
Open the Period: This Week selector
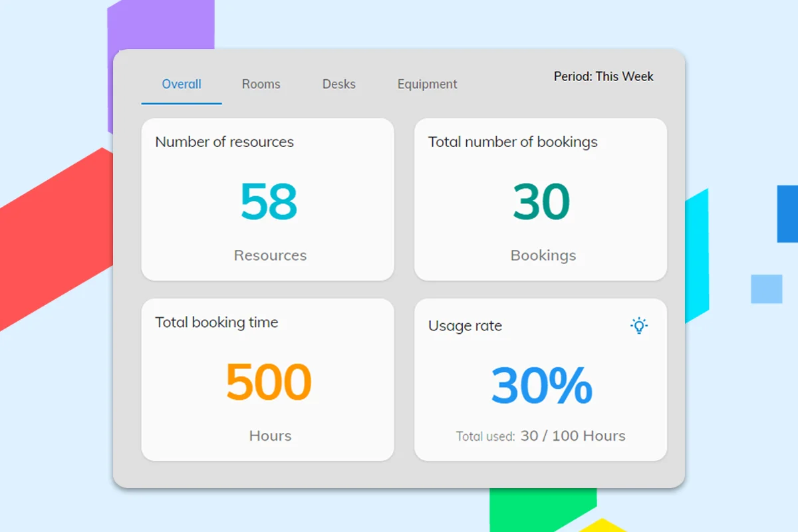[603, 76]
